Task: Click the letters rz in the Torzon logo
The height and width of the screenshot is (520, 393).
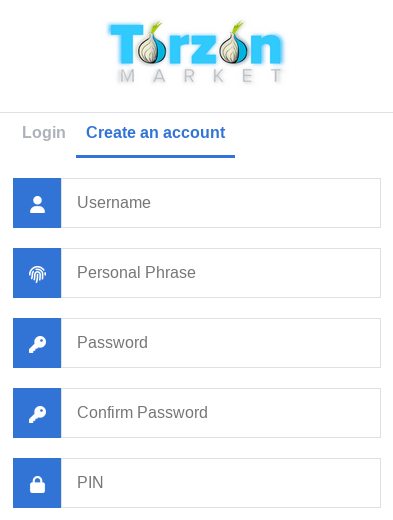Action: coord(192,48)
